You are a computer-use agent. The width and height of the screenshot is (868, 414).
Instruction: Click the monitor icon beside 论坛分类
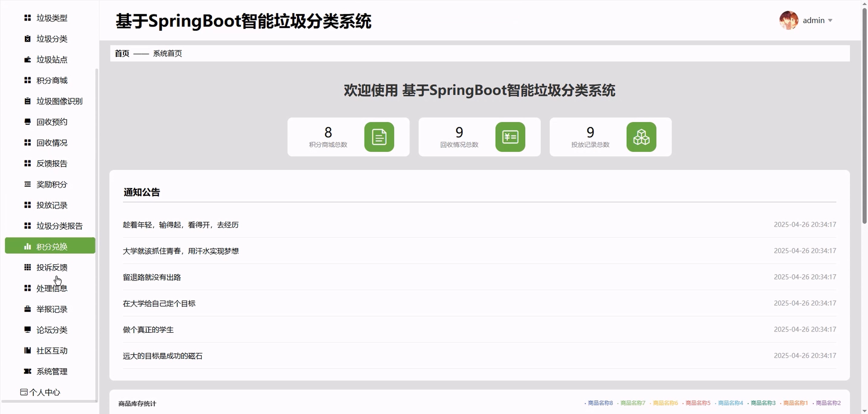(28, 330)
